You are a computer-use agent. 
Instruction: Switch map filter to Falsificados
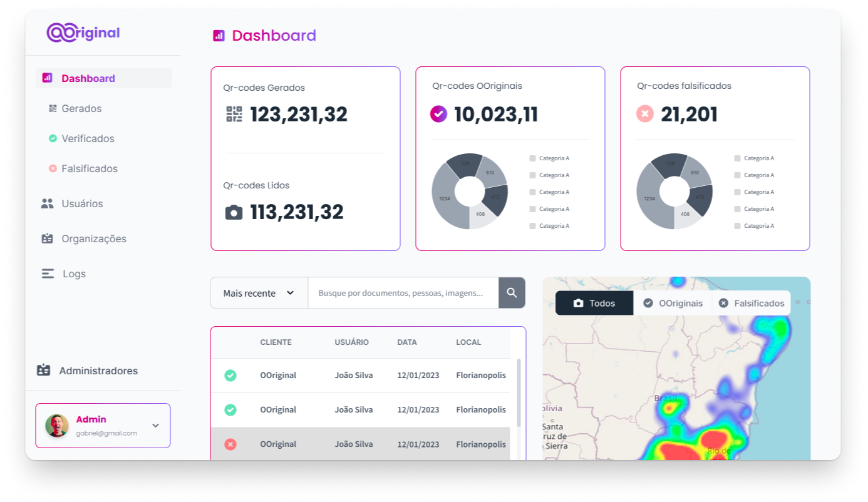pos(752,303)
